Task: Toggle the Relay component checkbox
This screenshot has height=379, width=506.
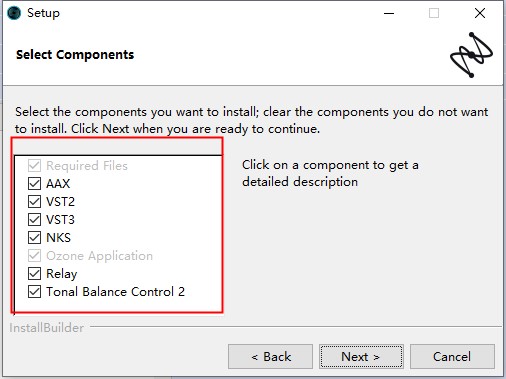Action: [34, 274]
